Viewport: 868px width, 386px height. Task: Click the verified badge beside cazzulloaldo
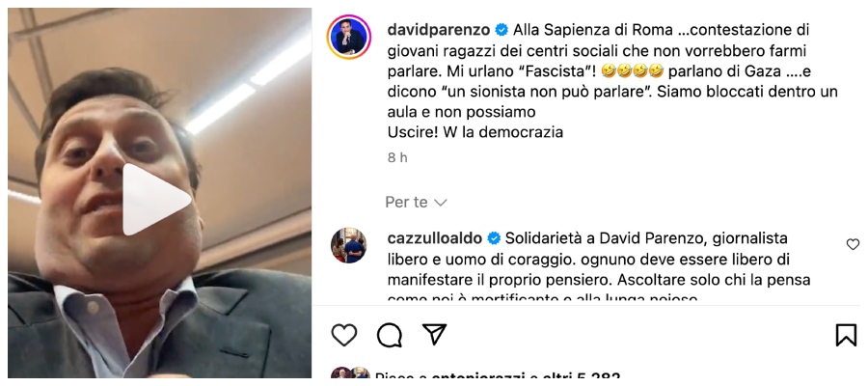coord(494,238)
